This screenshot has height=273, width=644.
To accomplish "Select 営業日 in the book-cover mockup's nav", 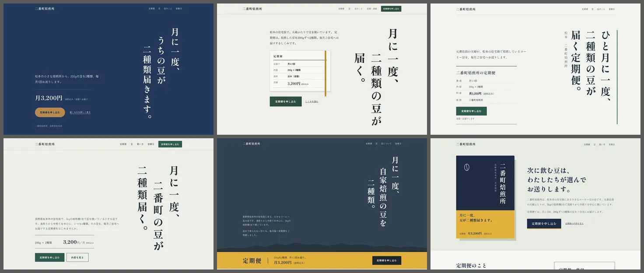I will pos(612,144).
